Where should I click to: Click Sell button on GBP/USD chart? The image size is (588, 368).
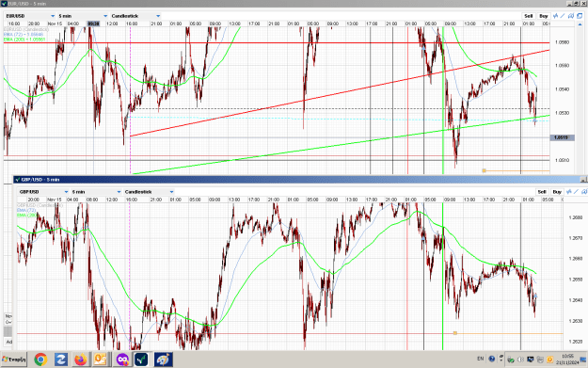pyautogui.click(x=542, y=192)
